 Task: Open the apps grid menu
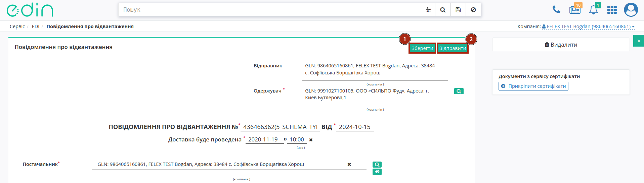pyautogui.click(x=612, y=10)
